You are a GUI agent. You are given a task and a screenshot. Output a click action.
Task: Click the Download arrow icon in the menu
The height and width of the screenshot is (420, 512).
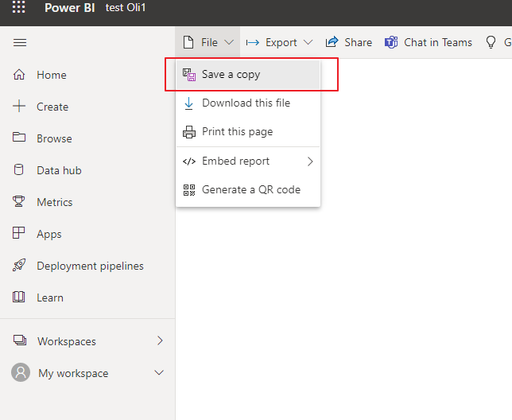(188, 103)
